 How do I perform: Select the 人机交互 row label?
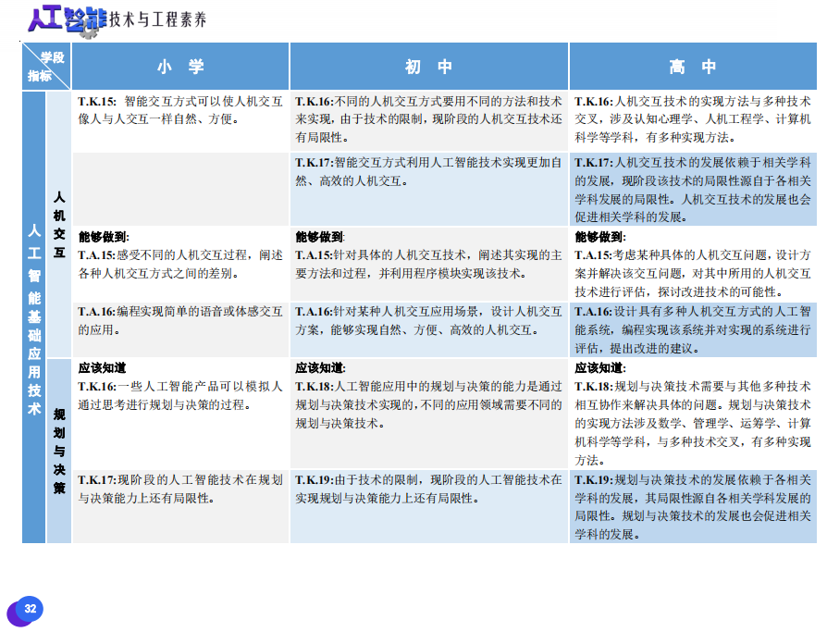[59, 224]
